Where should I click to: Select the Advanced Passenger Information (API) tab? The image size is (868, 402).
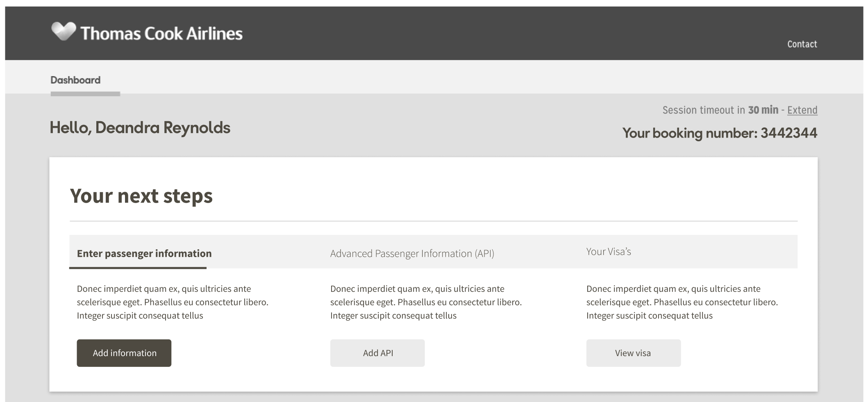tap(412, 253)
